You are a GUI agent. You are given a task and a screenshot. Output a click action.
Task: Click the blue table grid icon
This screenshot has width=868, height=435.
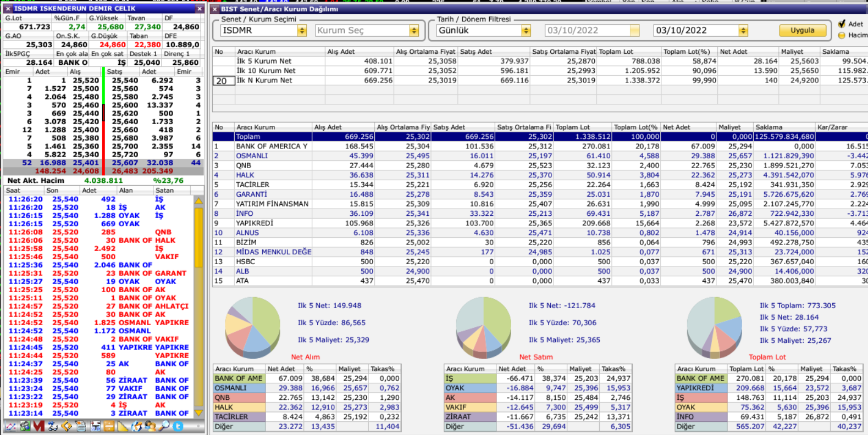(95, 426)
